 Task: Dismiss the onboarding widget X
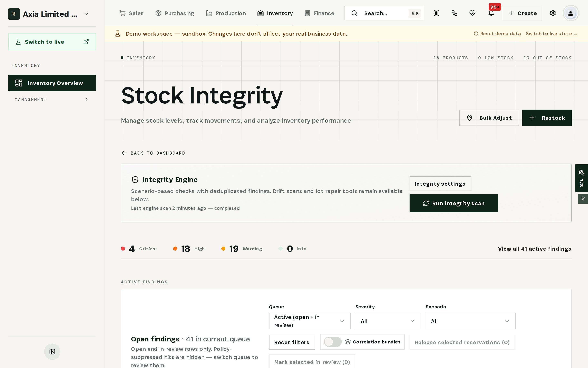tap(583, 199)
